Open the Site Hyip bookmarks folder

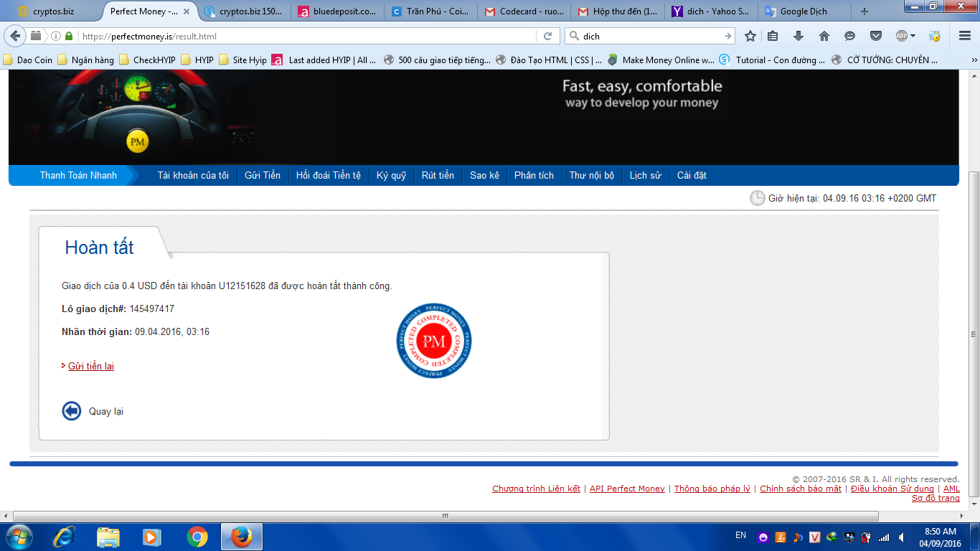[243, 60]
